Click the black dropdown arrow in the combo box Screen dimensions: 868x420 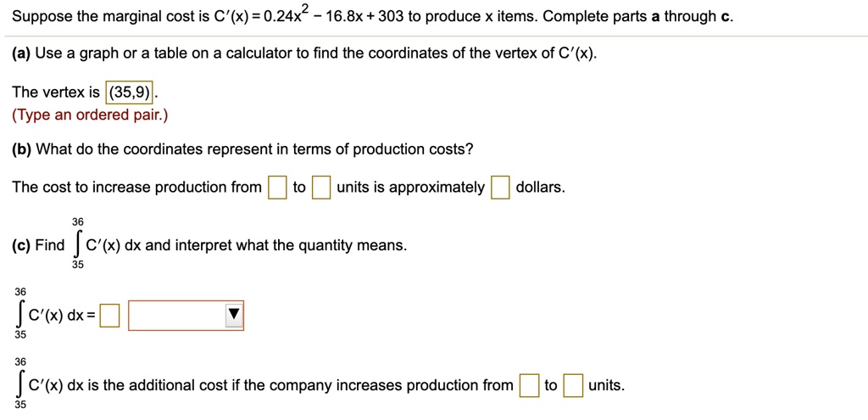point(234,316)
